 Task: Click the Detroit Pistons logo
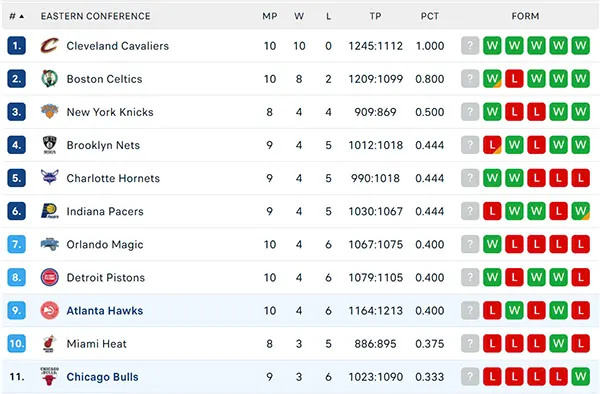(50, 277)
